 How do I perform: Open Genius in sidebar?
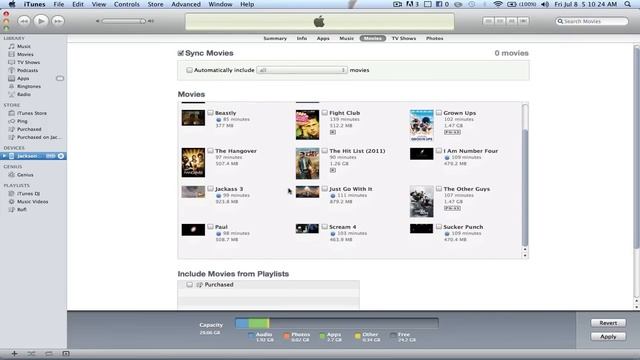(x=25, y=174)
